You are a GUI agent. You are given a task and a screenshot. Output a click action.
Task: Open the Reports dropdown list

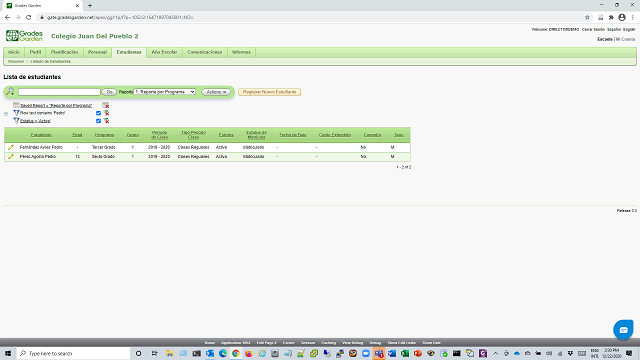click(164, 92)
